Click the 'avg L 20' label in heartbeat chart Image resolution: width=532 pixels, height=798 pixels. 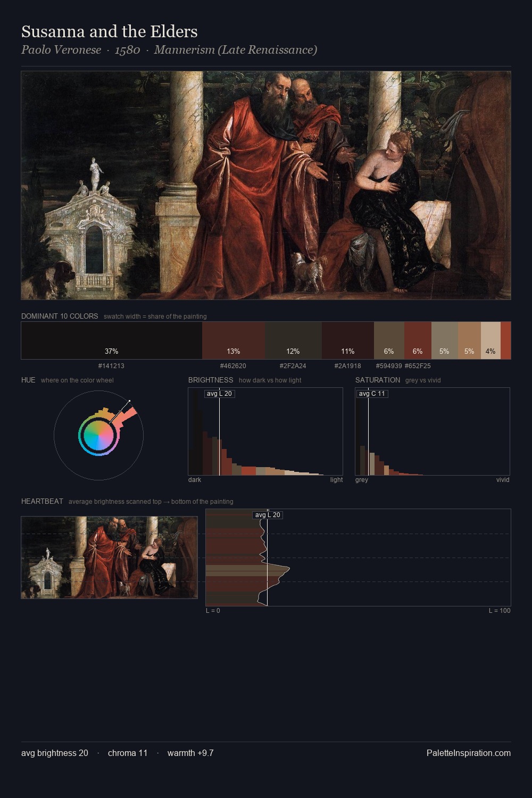tap(268, 515)
